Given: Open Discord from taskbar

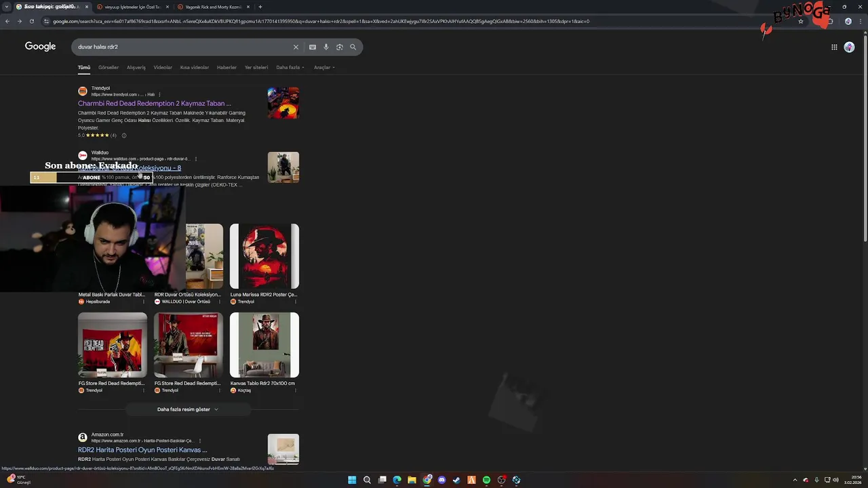Looking at the screenshot, I should (x=441, y=480).
